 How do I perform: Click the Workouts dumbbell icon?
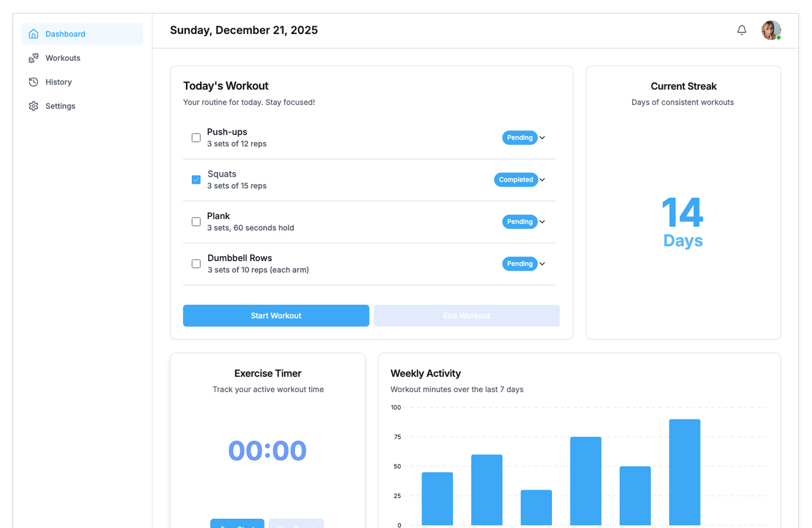click(x=33, y=58)
